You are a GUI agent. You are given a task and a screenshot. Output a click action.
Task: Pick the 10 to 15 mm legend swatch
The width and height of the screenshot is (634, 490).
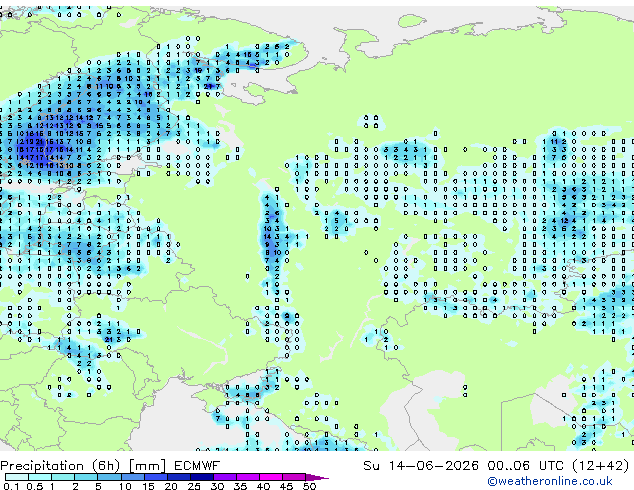point(133,477)
